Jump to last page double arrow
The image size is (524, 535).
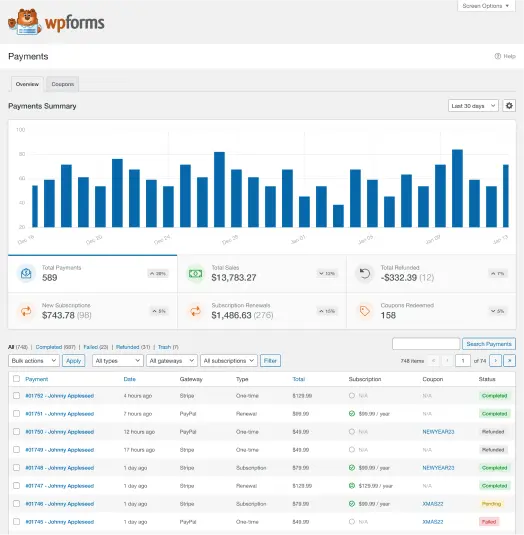pos(509,361)
